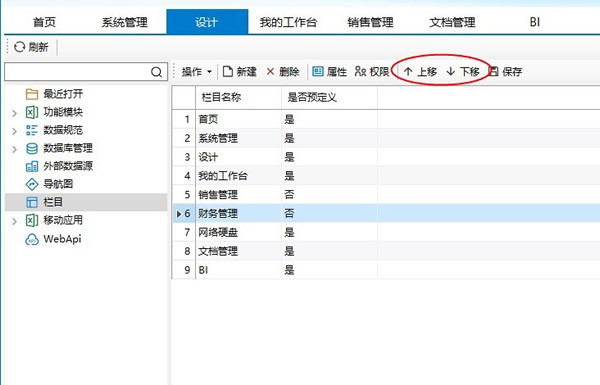Select the 网络硬盘 row in table
The width and height of the screenshot is (600, 385).
[386, 232]
